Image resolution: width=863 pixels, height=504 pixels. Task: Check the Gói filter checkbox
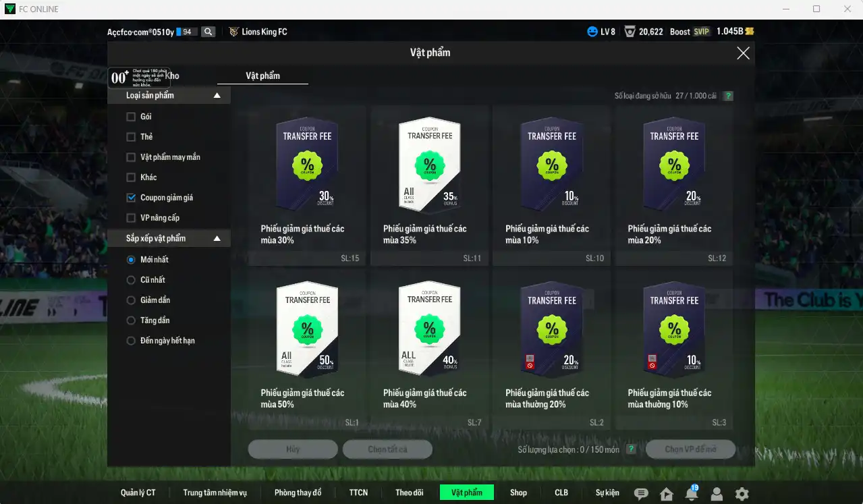click(131, 117)
